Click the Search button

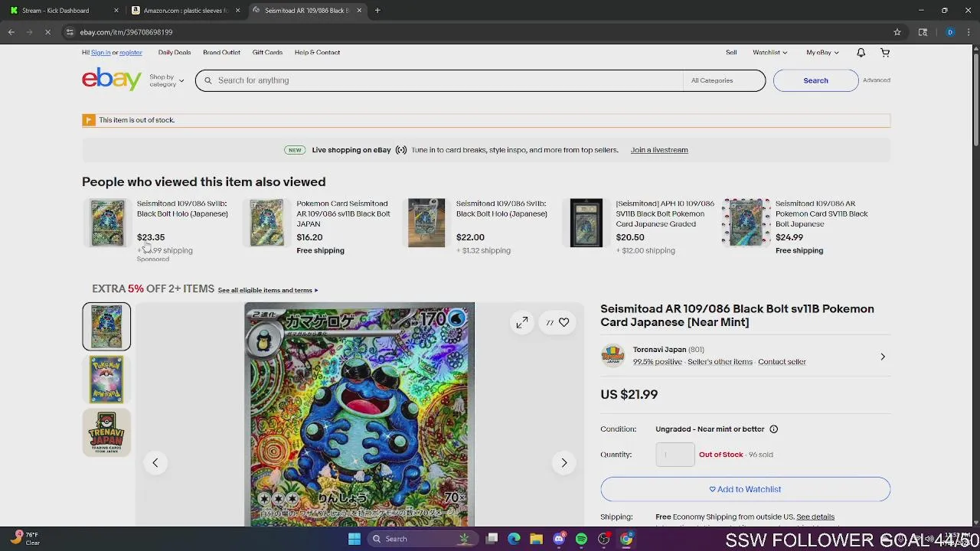point(815,80)
